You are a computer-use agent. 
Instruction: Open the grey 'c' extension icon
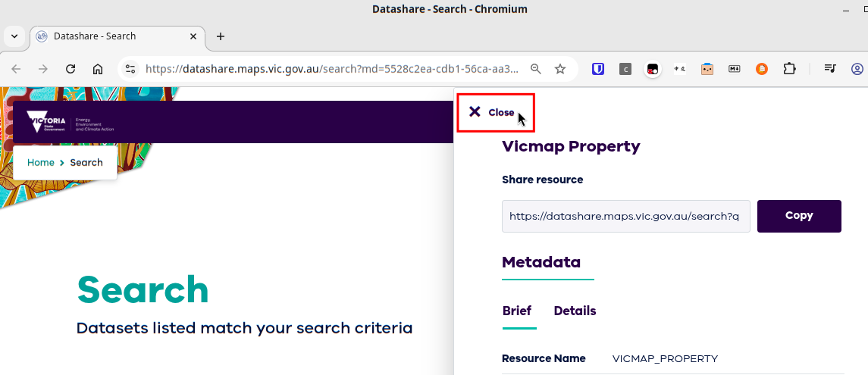point(625,69)
